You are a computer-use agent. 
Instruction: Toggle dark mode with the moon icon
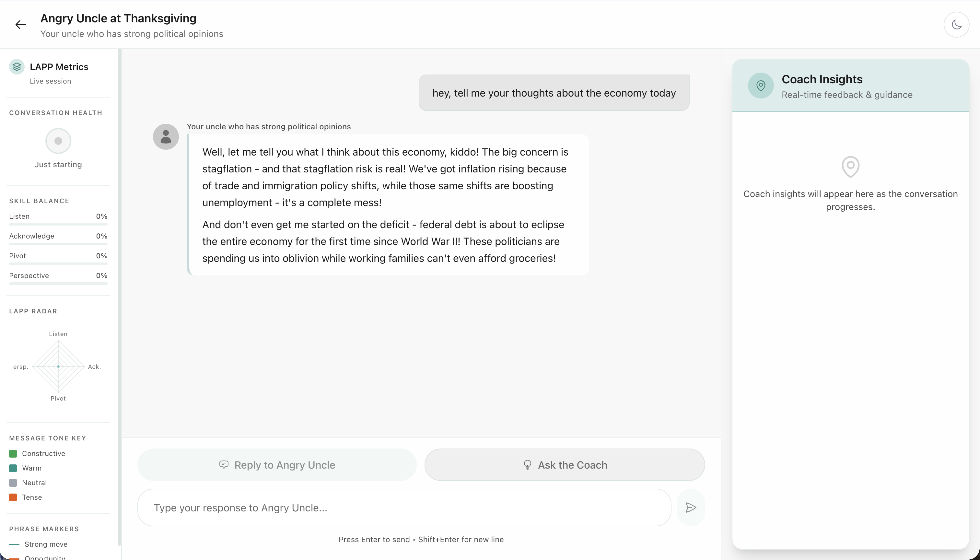(957, 25)
